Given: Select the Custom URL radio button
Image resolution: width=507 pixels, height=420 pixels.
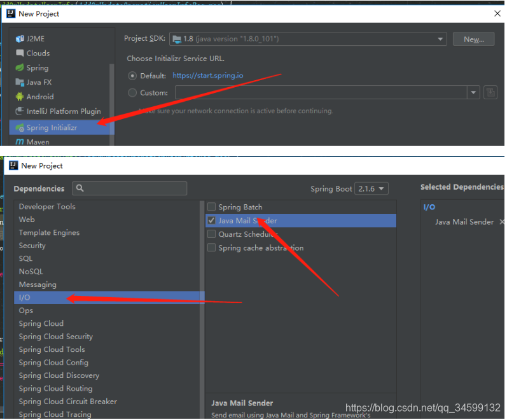Looking at the screenshot, I should point(132,92).
